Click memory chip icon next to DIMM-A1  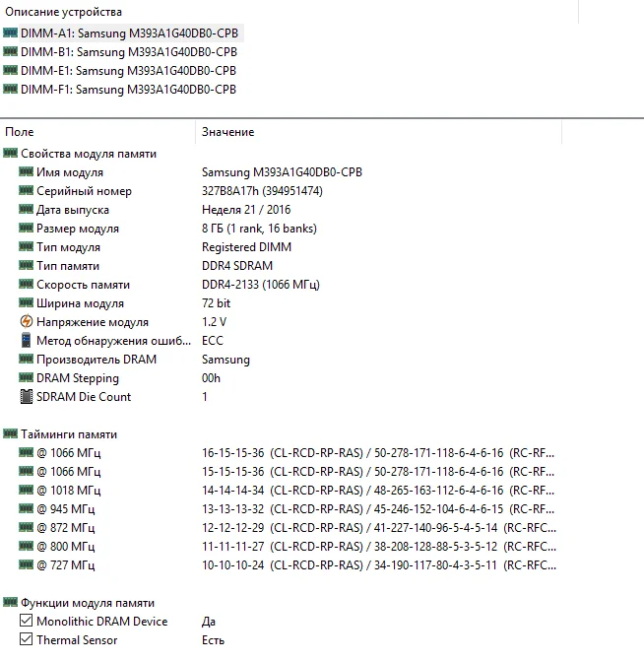pos(10,33)
